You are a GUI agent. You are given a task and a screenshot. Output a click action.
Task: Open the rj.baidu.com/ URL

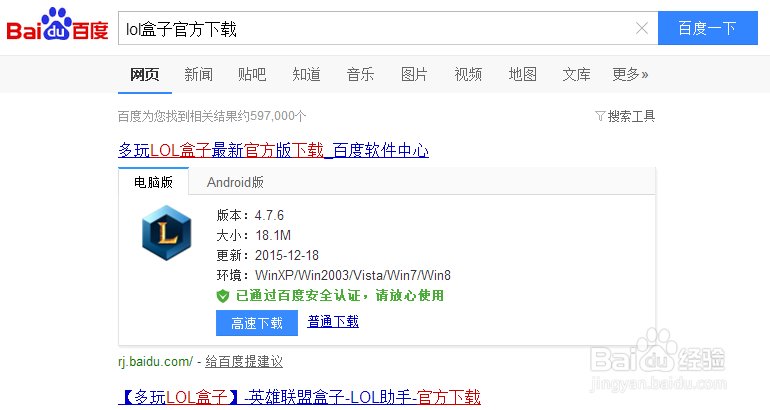click(156, 362)
